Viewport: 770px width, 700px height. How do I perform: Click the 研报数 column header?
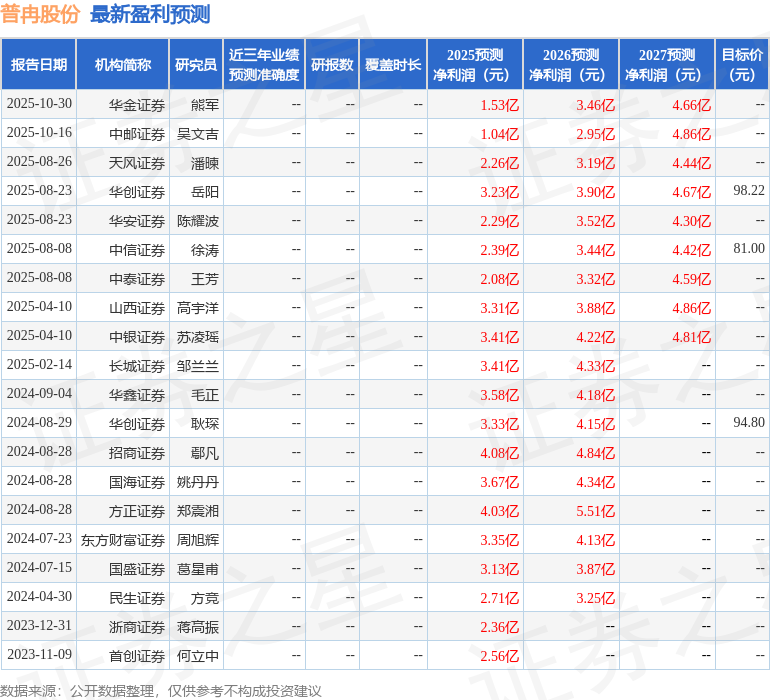[331, 65]
